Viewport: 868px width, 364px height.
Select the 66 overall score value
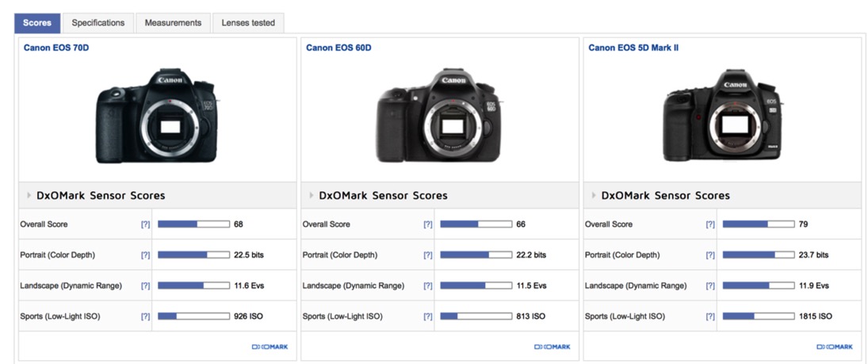point(521,224)
